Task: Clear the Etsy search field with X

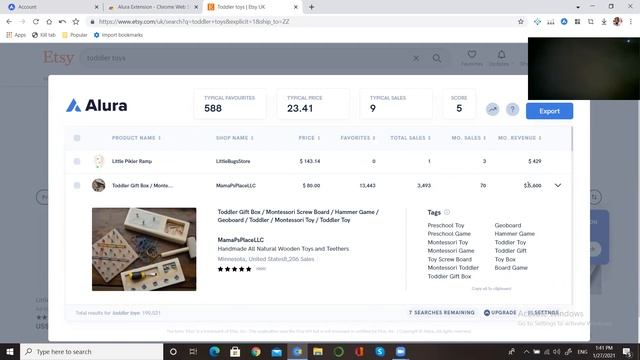Action: tap(416, 58)
